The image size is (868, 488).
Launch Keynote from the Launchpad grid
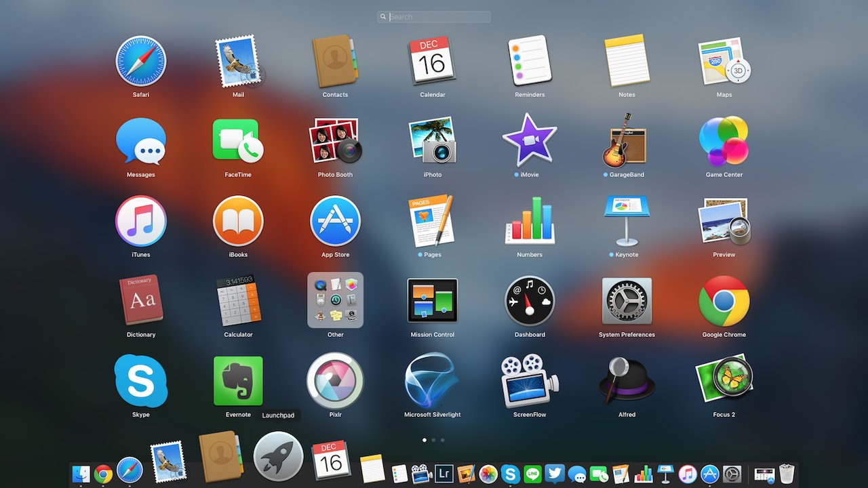627,221
